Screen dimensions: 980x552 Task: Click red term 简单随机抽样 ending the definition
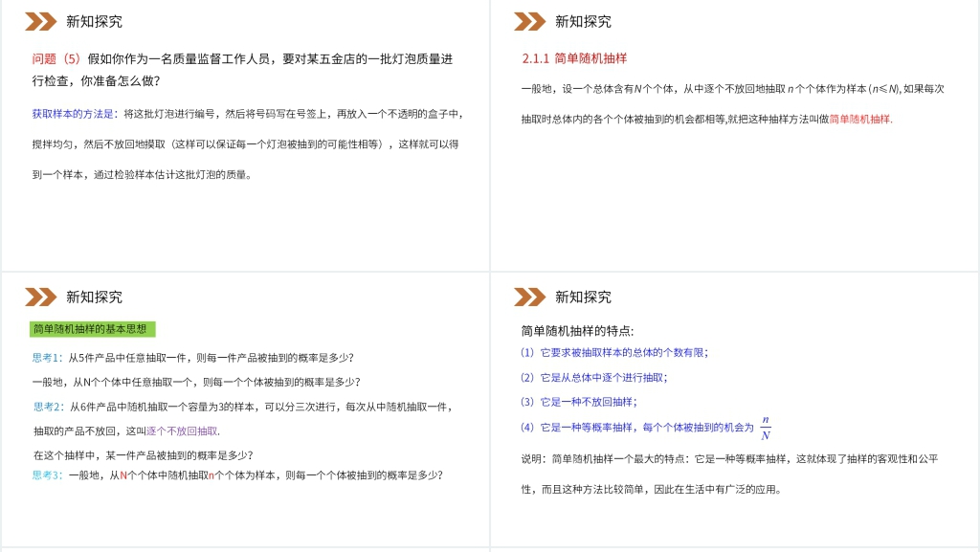pos(861,120)
